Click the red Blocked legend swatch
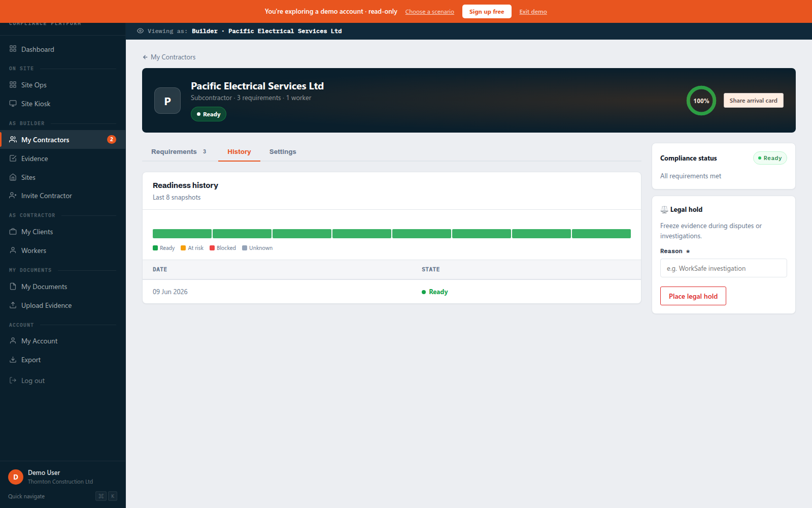This screenshot has height=508, width=812. pos(212,248)
